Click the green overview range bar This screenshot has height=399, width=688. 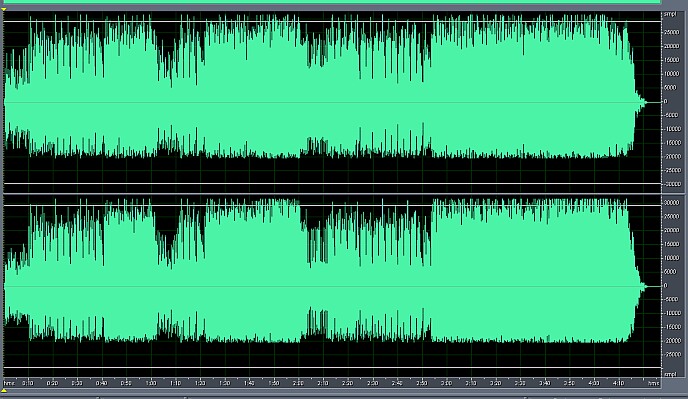[331, 2]
